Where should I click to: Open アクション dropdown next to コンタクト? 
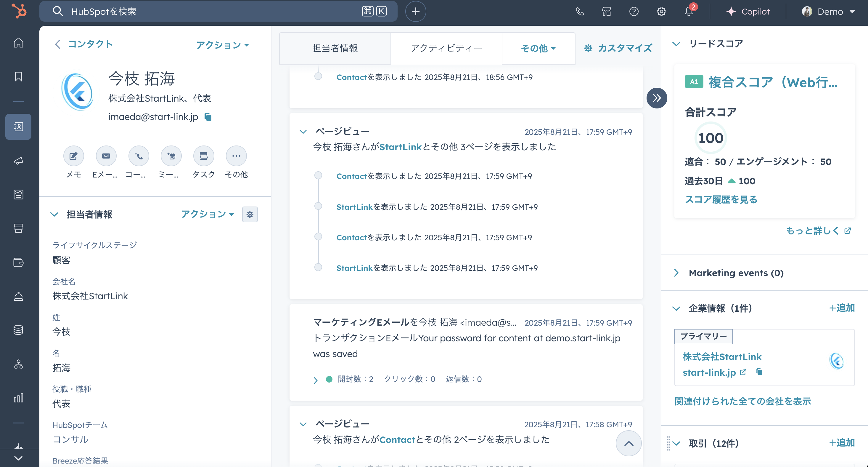pos(222,45)
